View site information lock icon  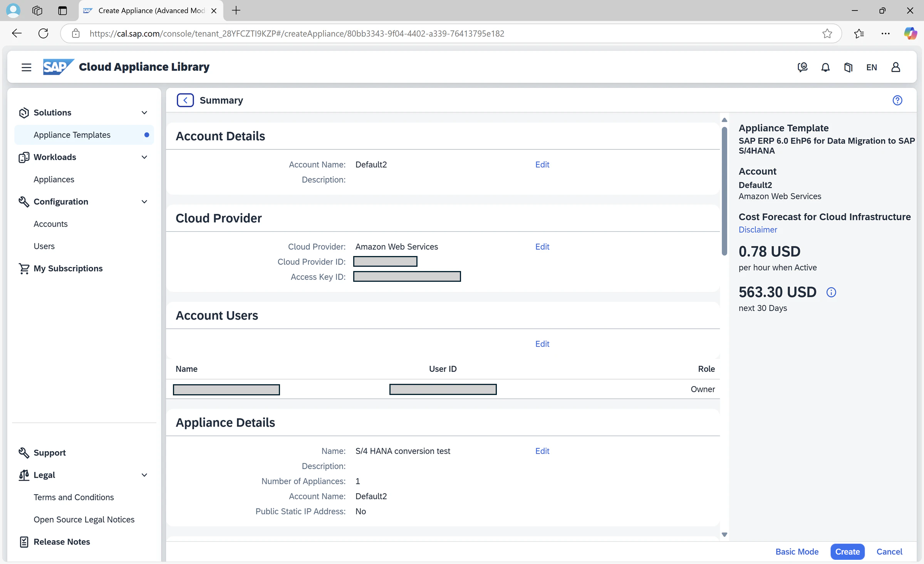[76, 33]
